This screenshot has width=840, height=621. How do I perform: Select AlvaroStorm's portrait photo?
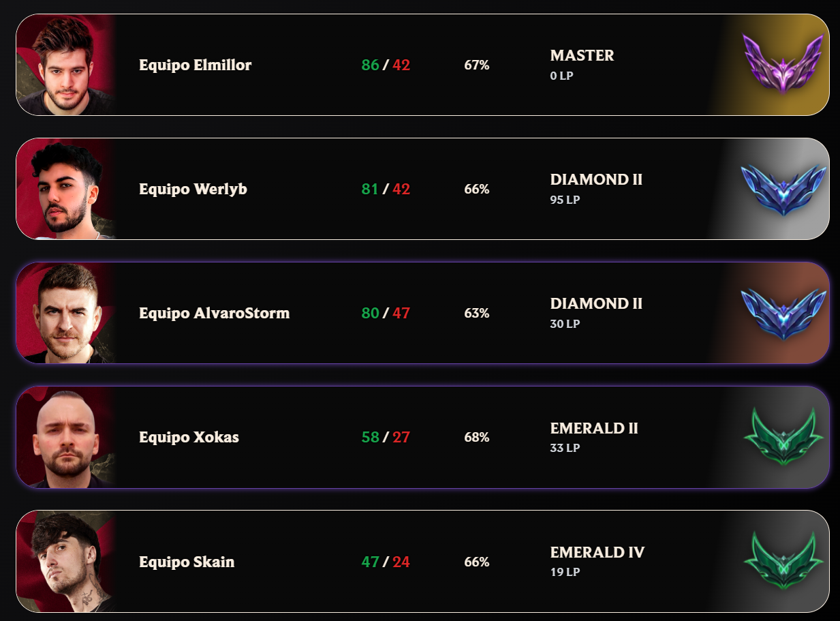(66, 313)
